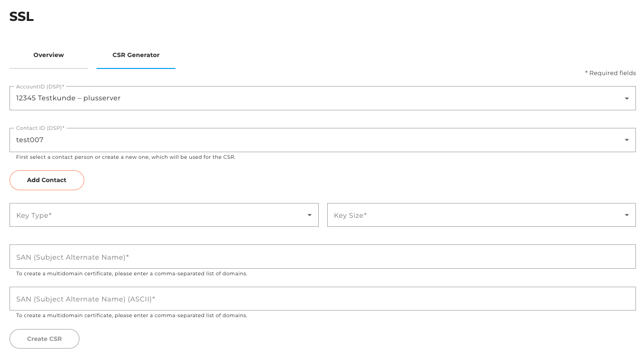The height and width of the screenshot is (359, 644).
Task: Click the AccountID dropdown chevron icon
Action: click(626, 98)
